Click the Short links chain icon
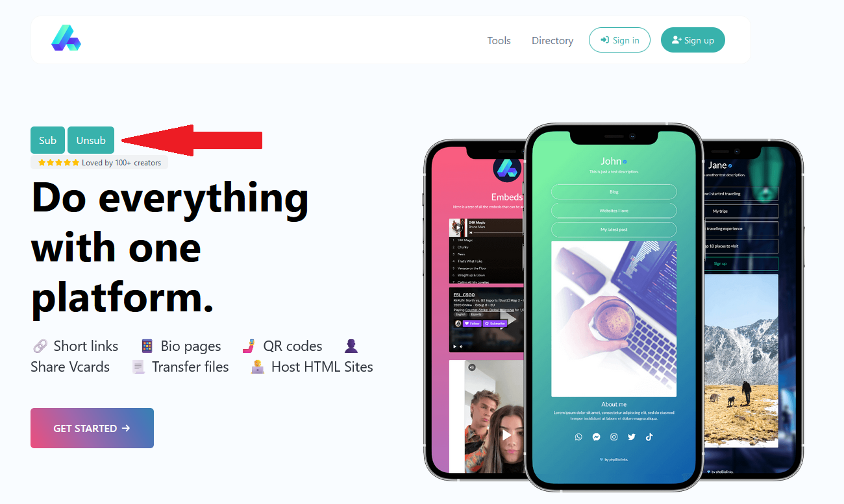Viewport: 844px width, 504px height. (40, 346)
